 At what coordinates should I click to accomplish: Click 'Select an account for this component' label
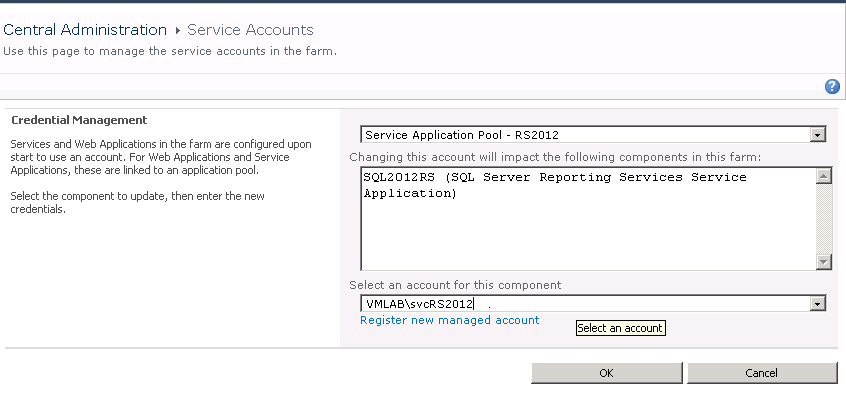pyautogui.click(x=455, y=285)
